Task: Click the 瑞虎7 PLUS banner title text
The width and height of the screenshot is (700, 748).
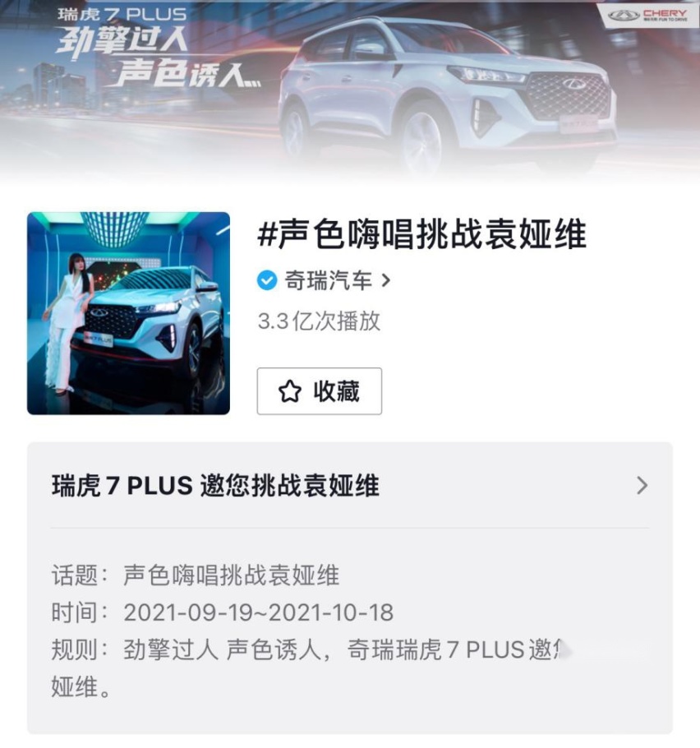Action: click(x=122, y=14)
